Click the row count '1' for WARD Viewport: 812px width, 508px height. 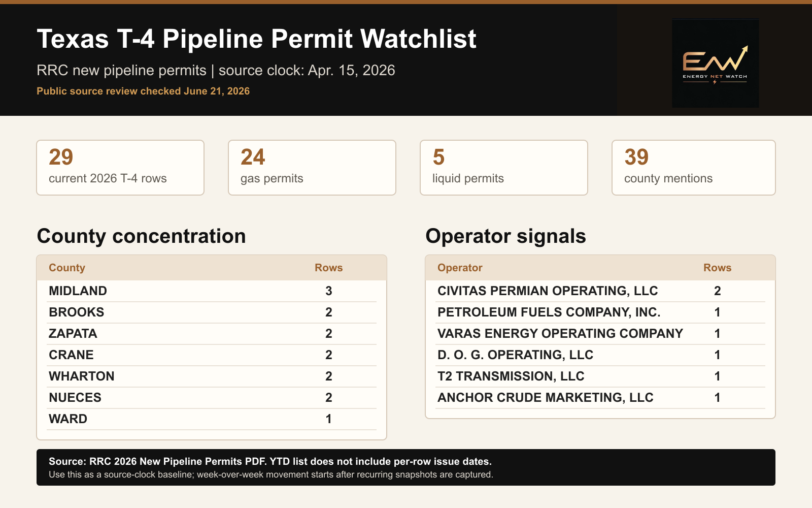(329, 419)
